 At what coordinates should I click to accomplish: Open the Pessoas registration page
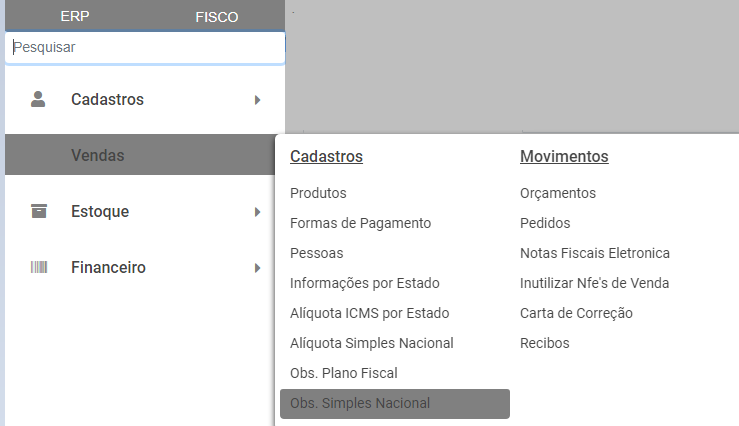pyautogui.click(x=316, y=253)
